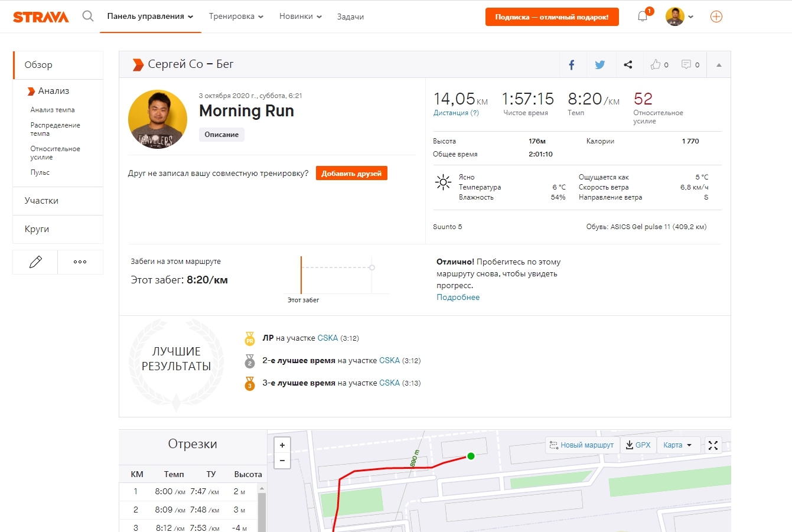Select Участки in the sidebar
Screen dimensions: 792x532
click(41, 201)
